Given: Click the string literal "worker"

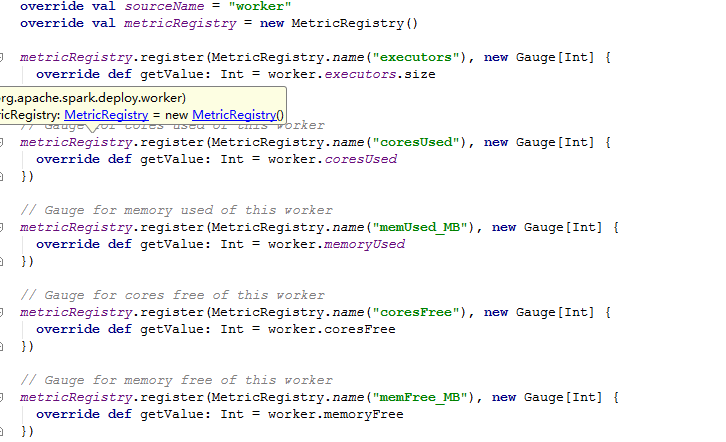Looking at the screenshot, I should pos(260,6).
